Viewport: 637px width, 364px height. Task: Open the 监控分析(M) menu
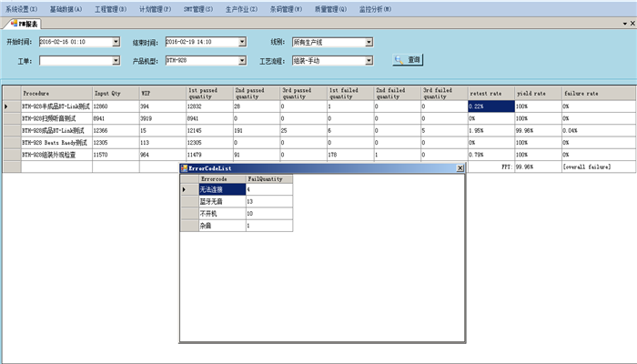pos(375,9)
